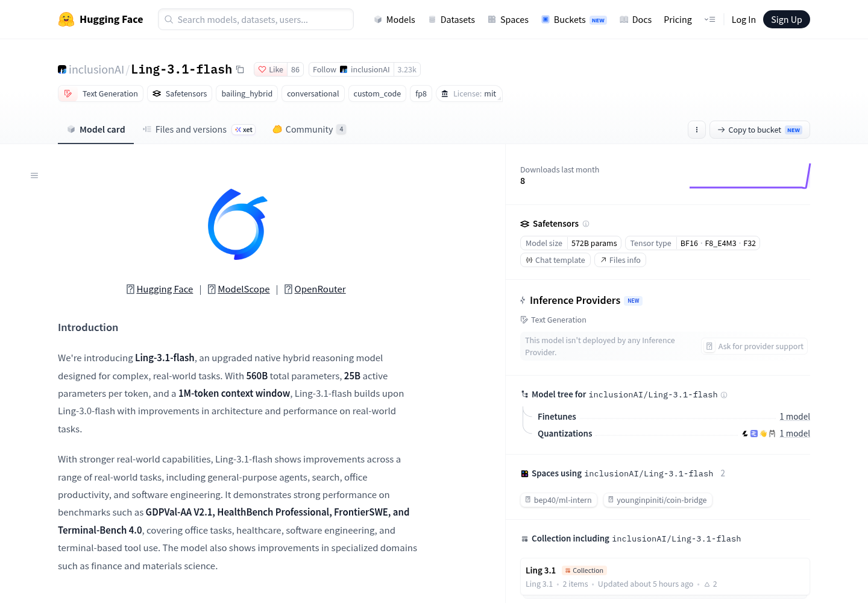Click the Hugging Face logo icon

66,19
